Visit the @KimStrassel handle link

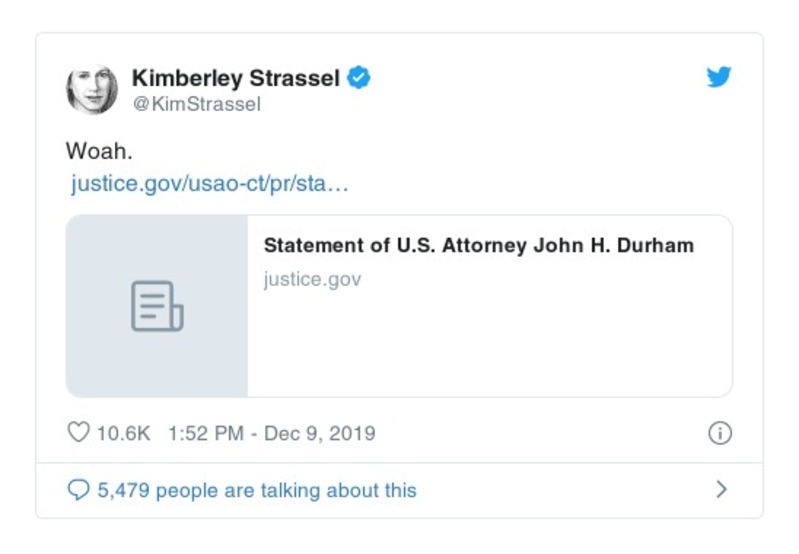point(196,104)
